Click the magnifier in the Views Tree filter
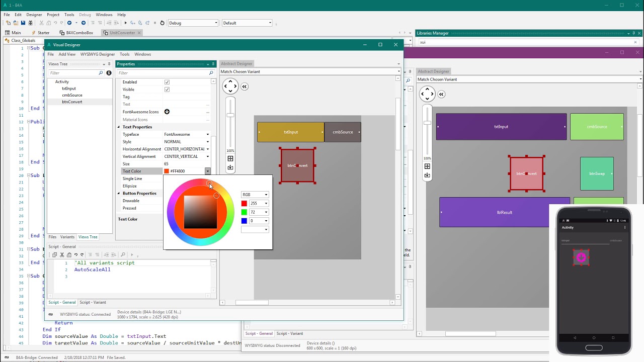Viewport: 644px width, 362px height. tap(101, 73)
